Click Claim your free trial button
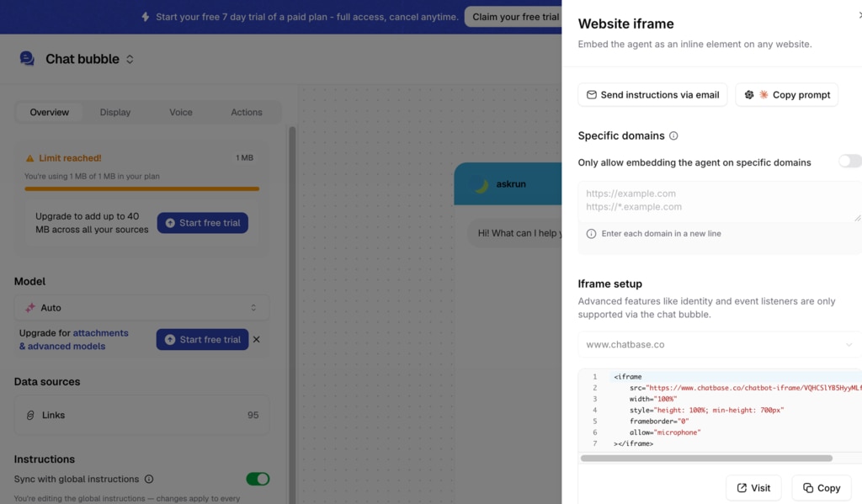 [x=513, y=17]
